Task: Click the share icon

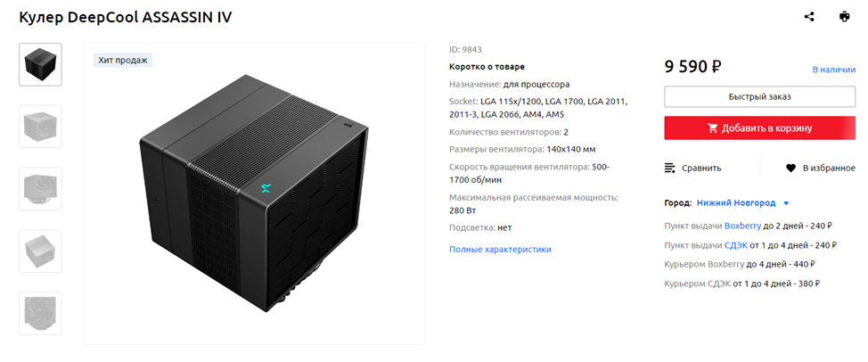Action: pos(809,17)
